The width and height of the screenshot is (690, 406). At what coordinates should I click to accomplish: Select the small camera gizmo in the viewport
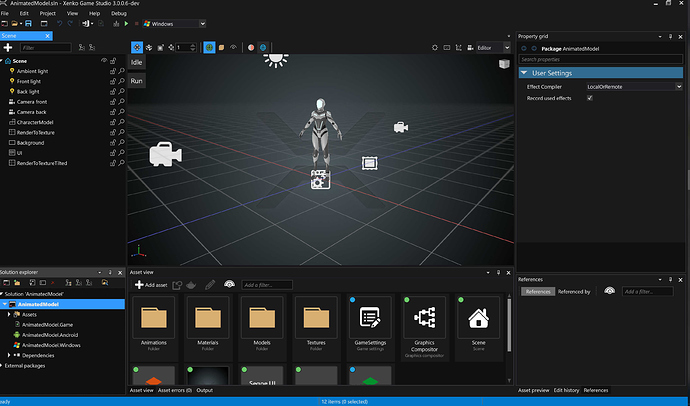(400, 127)
